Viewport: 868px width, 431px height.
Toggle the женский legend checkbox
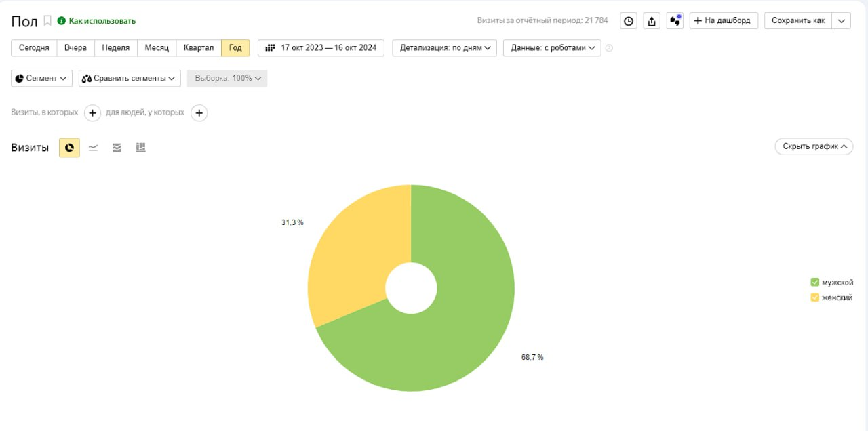click(815, 297)
